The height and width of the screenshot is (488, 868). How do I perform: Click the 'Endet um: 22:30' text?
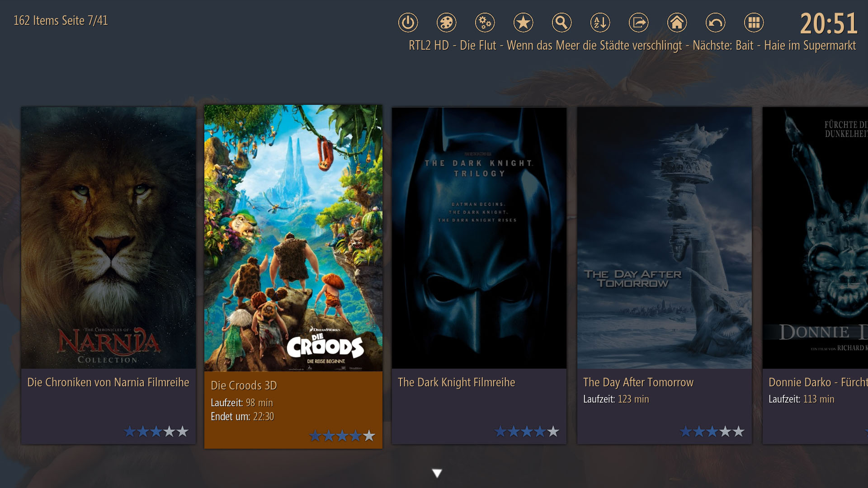click(x=242, y=417)
